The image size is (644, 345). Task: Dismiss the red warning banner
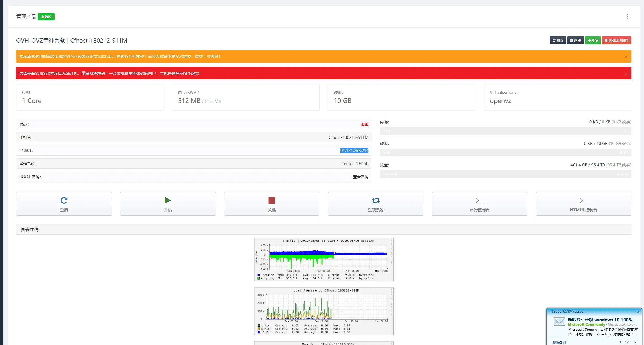tap(626, 74)
